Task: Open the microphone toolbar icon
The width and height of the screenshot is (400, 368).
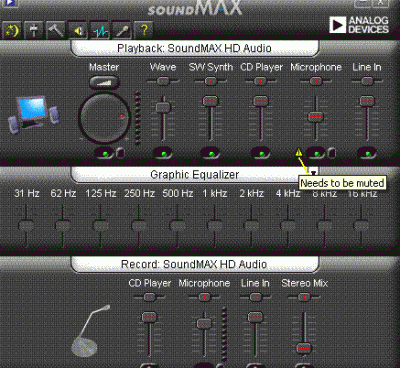Action: 122,31
